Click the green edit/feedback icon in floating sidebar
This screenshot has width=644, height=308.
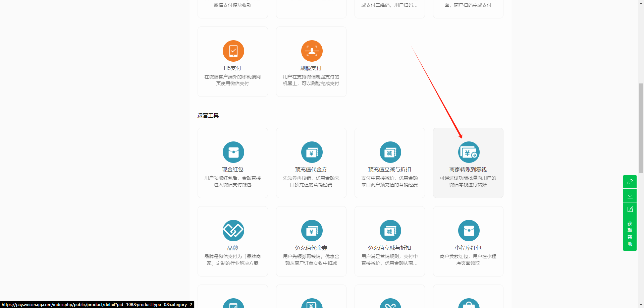pos(630,209)
